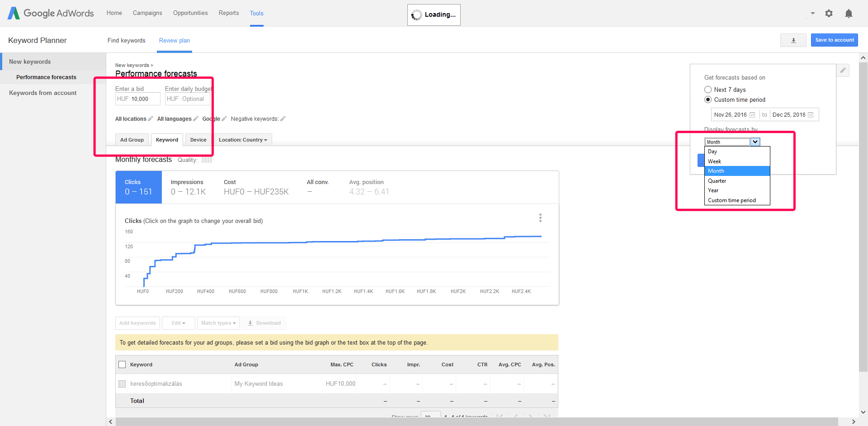Select the Clicks metric card
This screenshot has height=426, width=868.
click(139, 187)
